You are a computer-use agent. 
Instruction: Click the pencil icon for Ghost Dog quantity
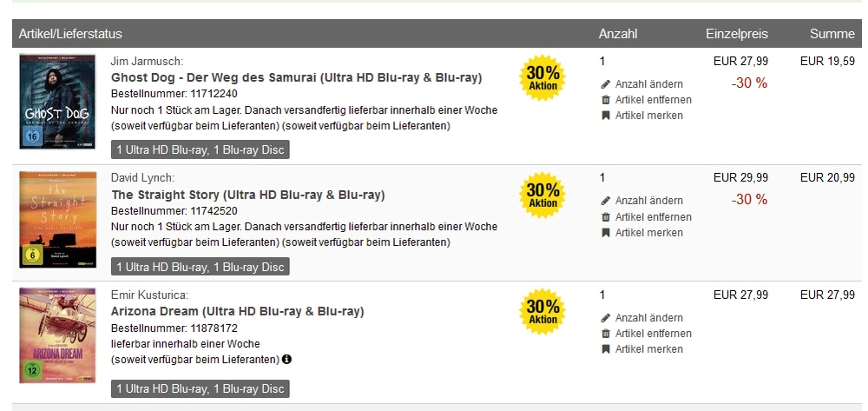[x=606, y=84]
